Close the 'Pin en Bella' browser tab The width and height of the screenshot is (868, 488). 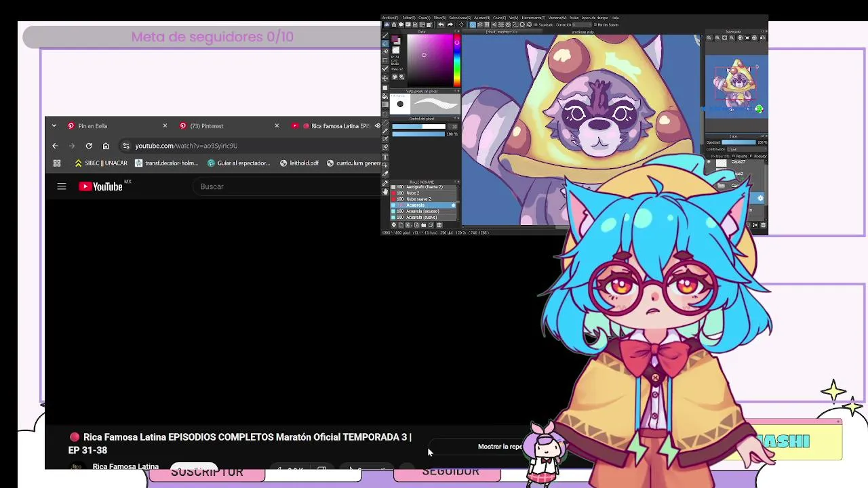point(165,126)
